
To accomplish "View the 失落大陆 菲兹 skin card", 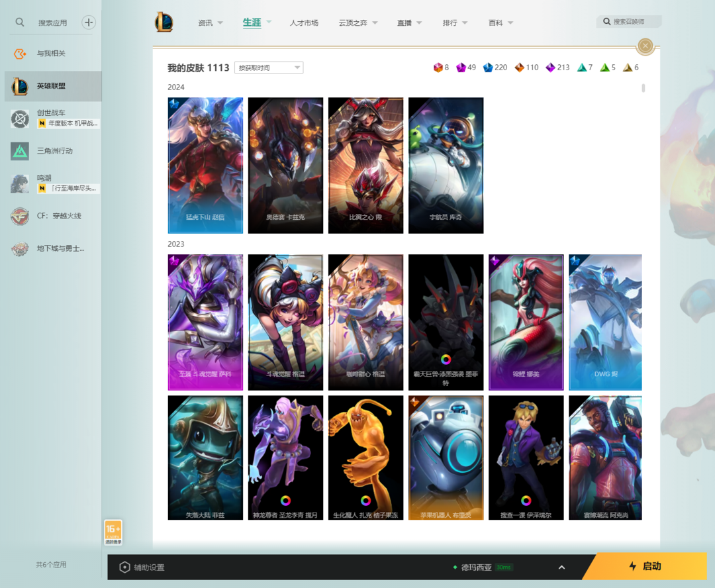I will (205, 458).
